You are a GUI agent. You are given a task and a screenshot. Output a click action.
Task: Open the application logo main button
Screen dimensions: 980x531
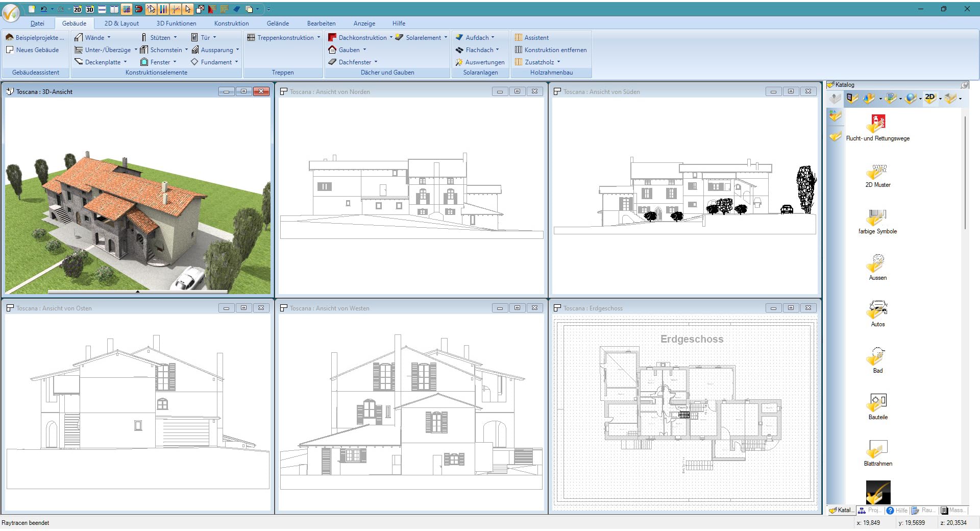coord(11,12)
